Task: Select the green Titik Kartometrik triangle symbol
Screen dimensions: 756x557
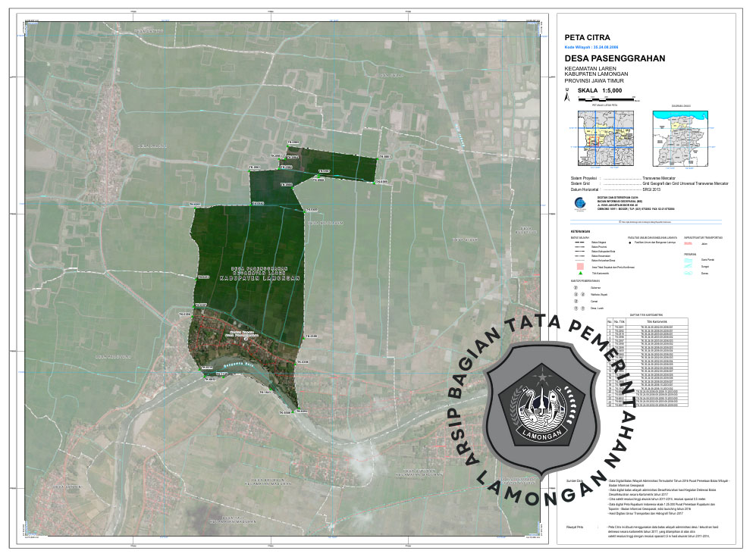Action: tap(581, 273)
